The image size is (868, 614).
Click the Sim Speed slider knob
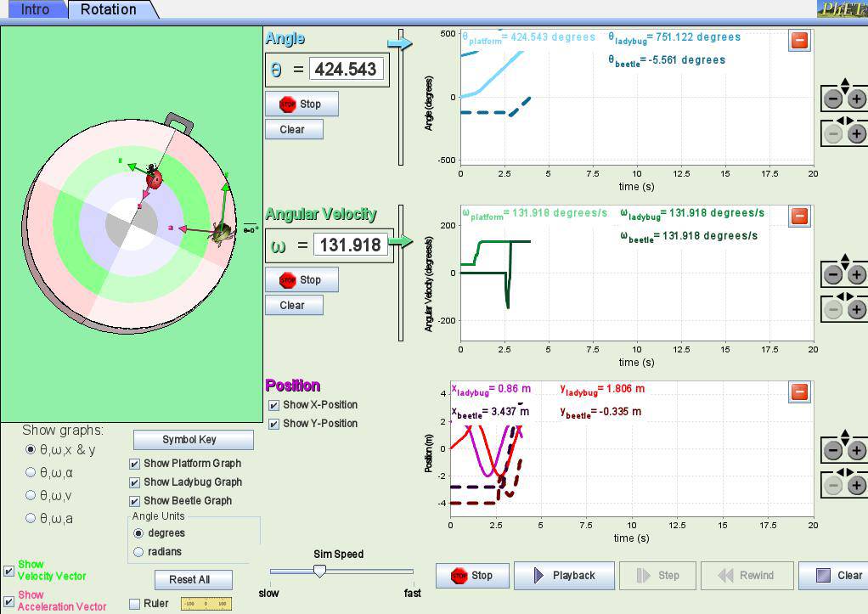[319, 572]
